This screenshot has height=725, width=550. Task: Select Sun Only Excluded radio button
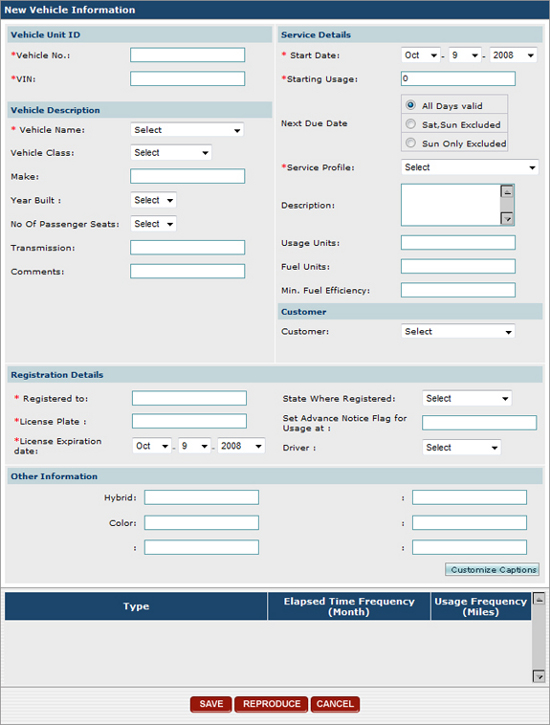coord(410,143)
